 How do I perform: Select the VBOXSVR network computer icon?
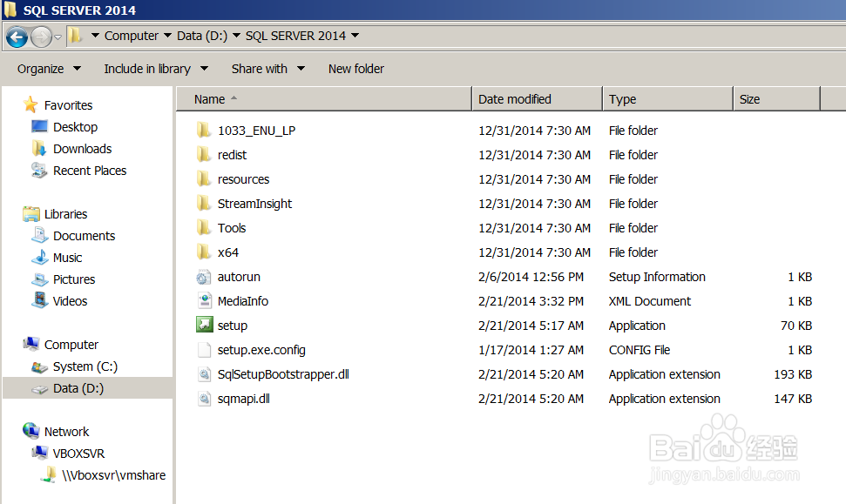coord(39,453)
